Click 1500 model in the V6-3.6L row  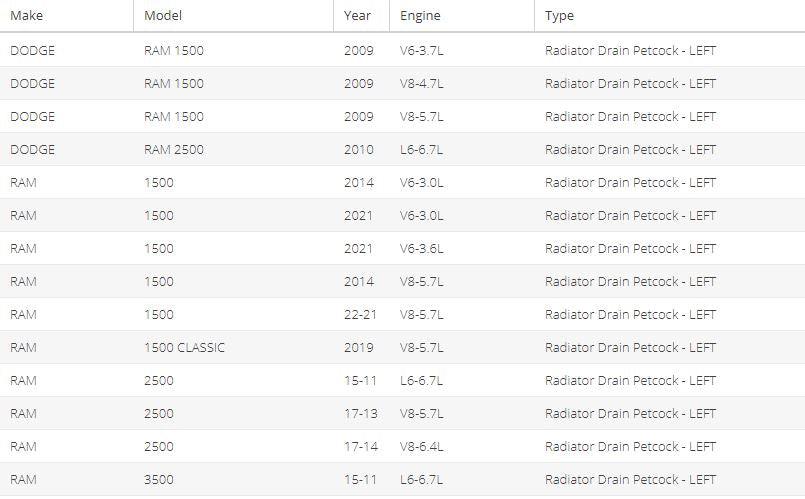(159, 248)
